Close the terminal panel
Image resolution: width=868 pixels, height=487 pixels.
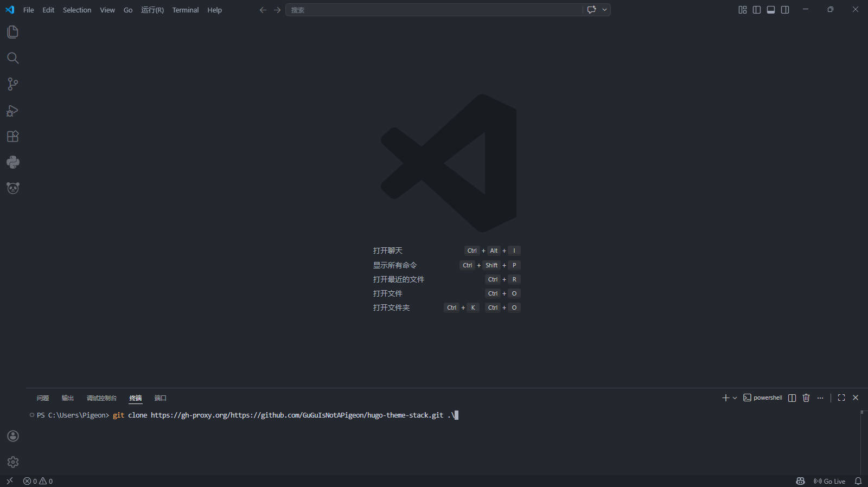pyautogui.click(x=856, y=398)
